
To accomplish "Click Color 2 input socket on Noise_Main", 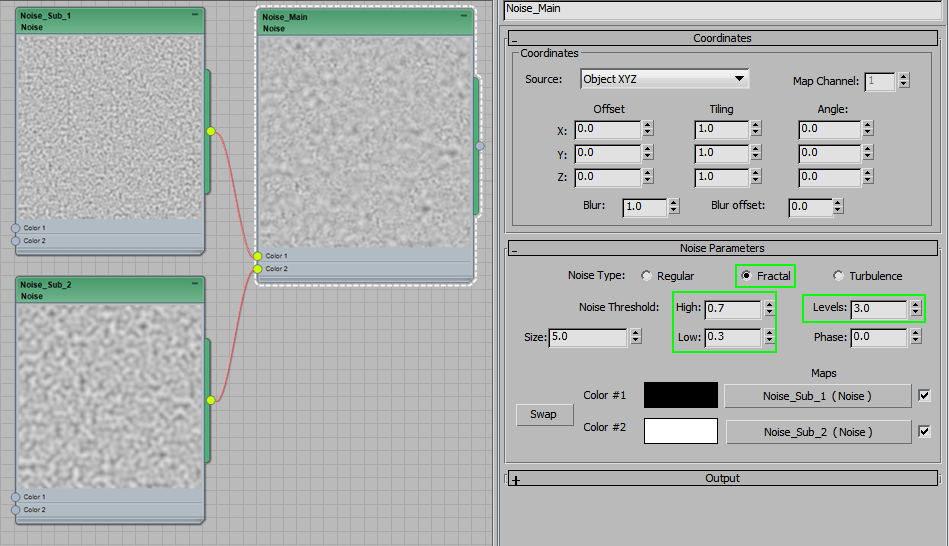I will [258, 269].
